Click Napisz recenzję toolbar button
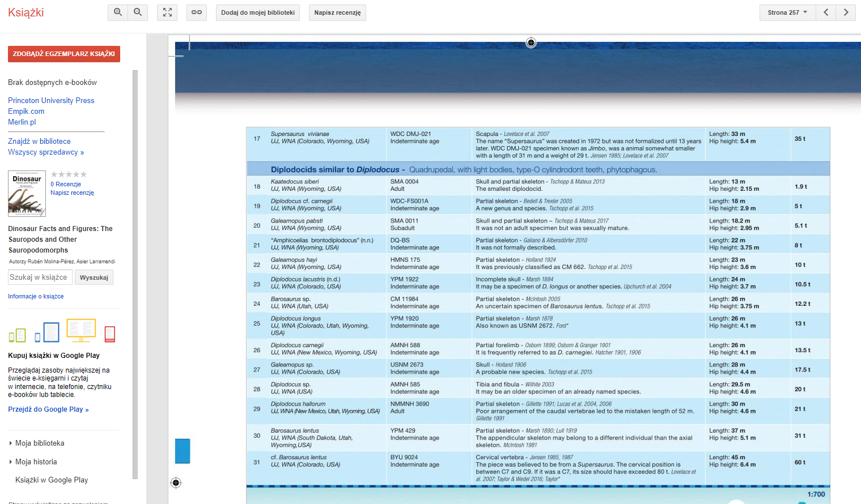This screenshot has height=504, width=861. (337, 12)
